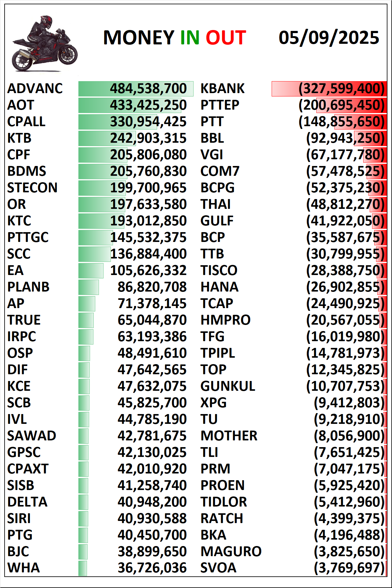This screenshot has height=588, width=392.
Task: Select the AOT inflow value 433,425,250
Action: pyautogui.click(x=148, y=105)
